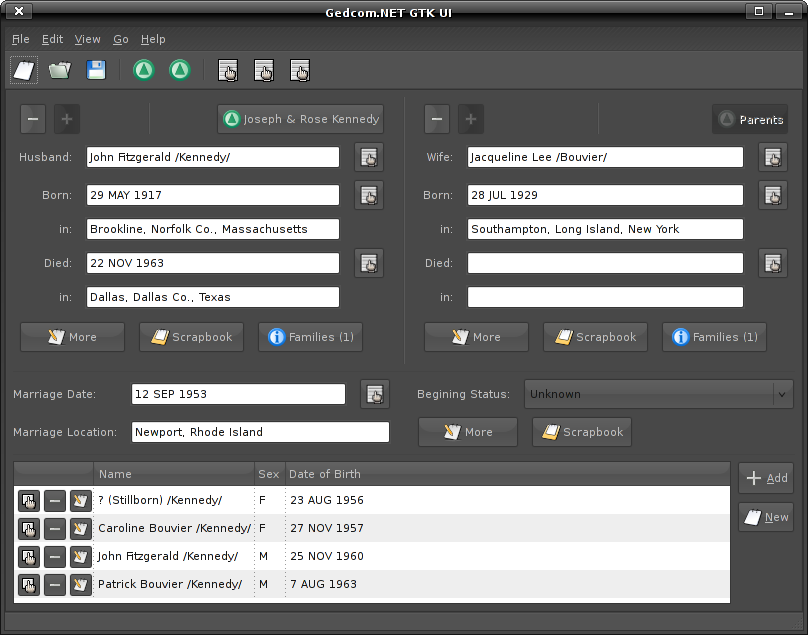The height and width of the screenshot is (635, 808).
Task: Click the Husband name input field
Action: [213, 157]
